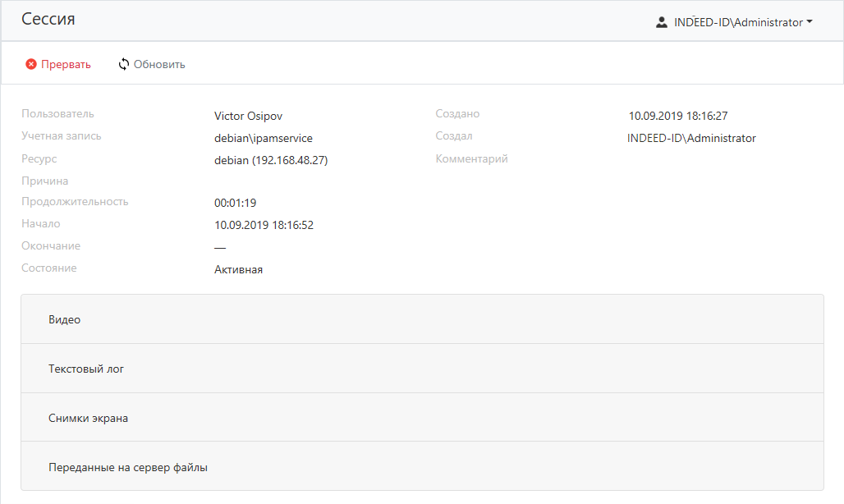Click the caret arrow after Administrator

(x=810, y=22)
